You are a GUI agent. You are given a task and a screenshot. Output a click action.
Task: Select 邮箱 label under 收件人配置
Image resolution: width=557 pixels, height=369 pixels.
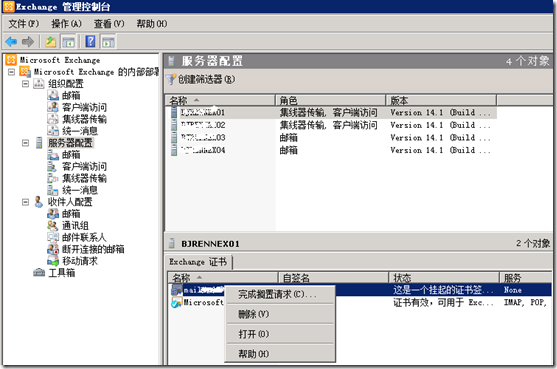click(71, 214)
